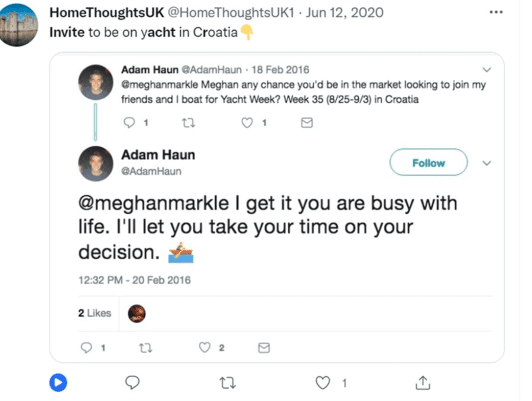
Task: View the 2 Likes list
Action: pos(95,313)
